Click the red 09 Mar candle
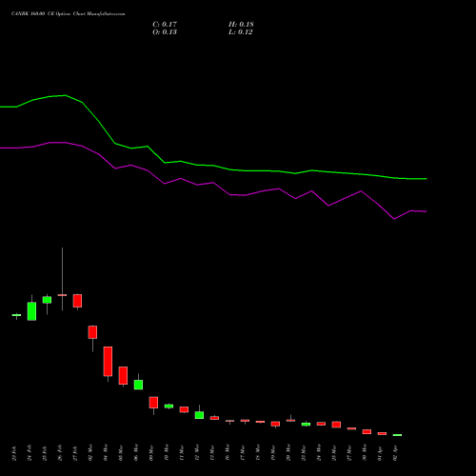The image size is (476, 476). 153,403
